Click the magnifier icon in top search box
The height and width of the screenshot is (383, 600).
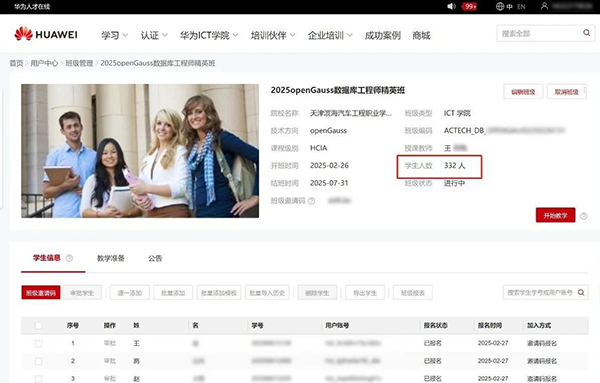[x=586, y=33]
